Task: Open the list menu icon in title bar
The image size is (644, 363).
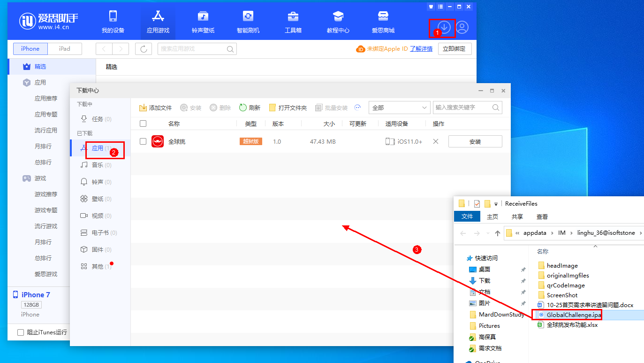Action: [x=440, y=7]
